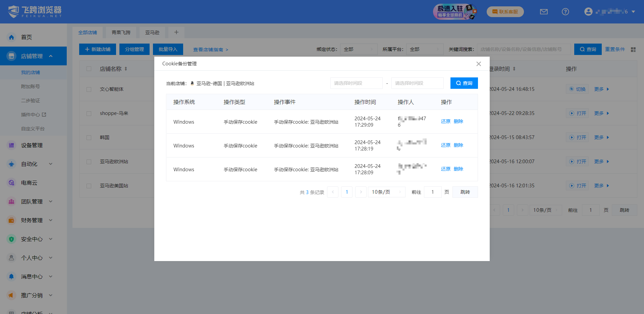Open the 设备管理 sidebar icon
Screen dimensions: 644x314
click(11, 145)
